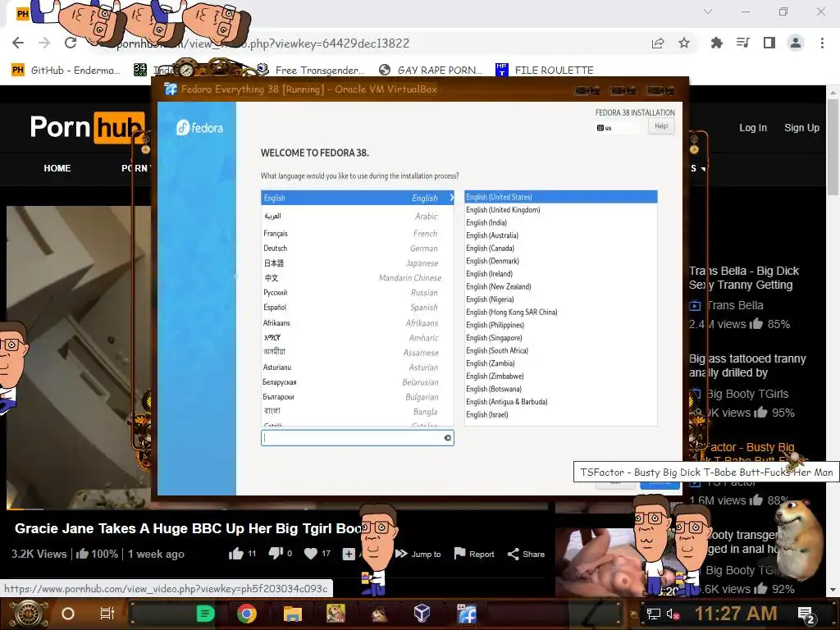Open Chrome tab search chevron
The image size is (840, 630).
click(708, 11)
